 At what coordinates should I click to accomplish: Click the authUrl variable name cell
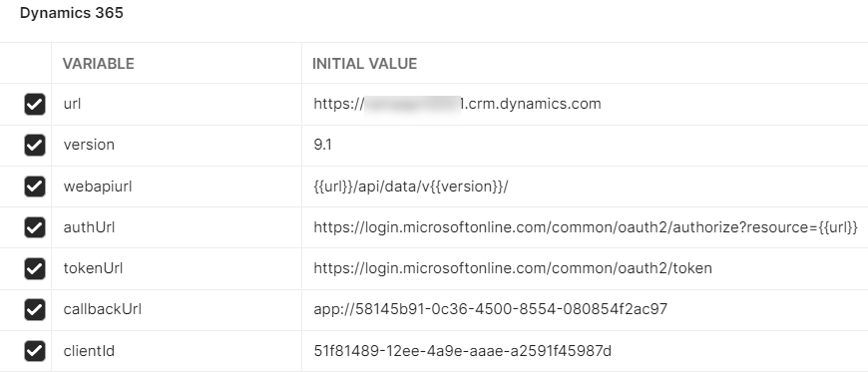[177, 227]
